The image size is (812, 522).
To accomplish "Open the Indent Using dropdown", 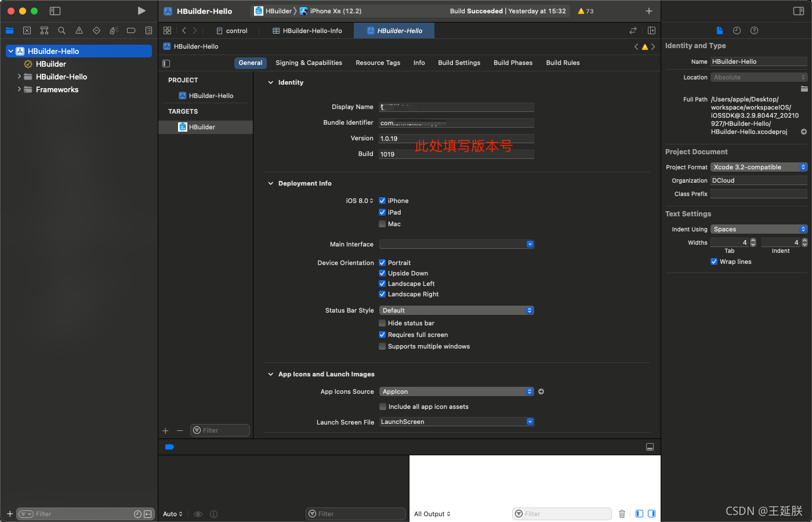I will pos(759,229).
